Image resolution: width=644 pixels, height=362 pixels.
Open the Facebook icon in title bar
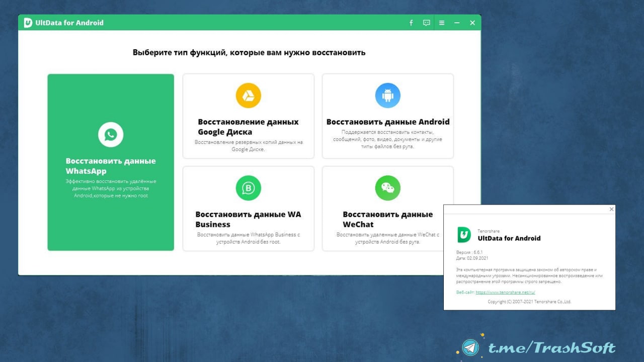click(411, 23)
